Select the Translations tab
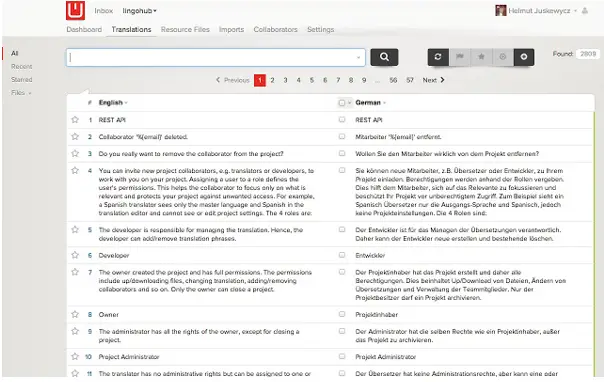 click(x=131, y=30)
